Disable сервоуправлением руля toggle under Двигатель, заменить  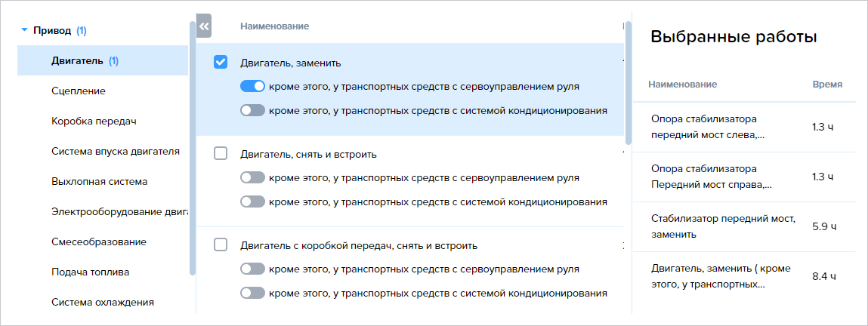[252, 87]
